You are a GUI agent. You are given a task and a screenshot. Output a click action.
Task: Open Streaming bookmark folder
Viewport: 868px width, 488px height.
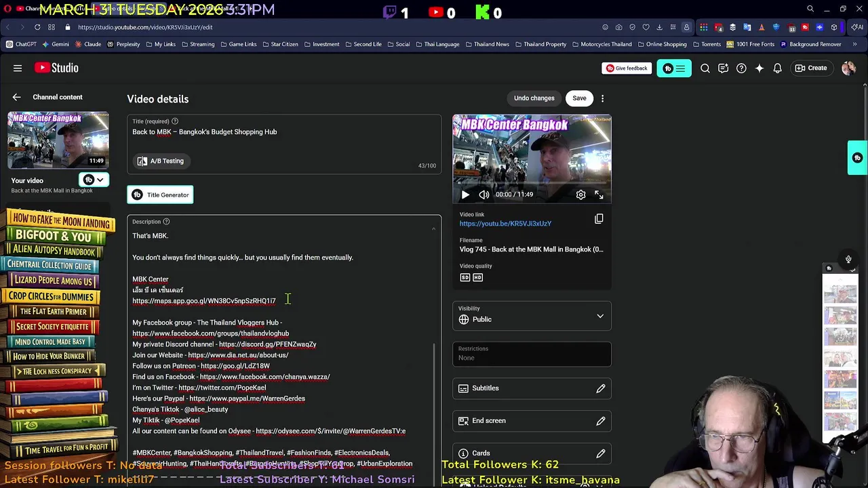click(x=197, y=44)
